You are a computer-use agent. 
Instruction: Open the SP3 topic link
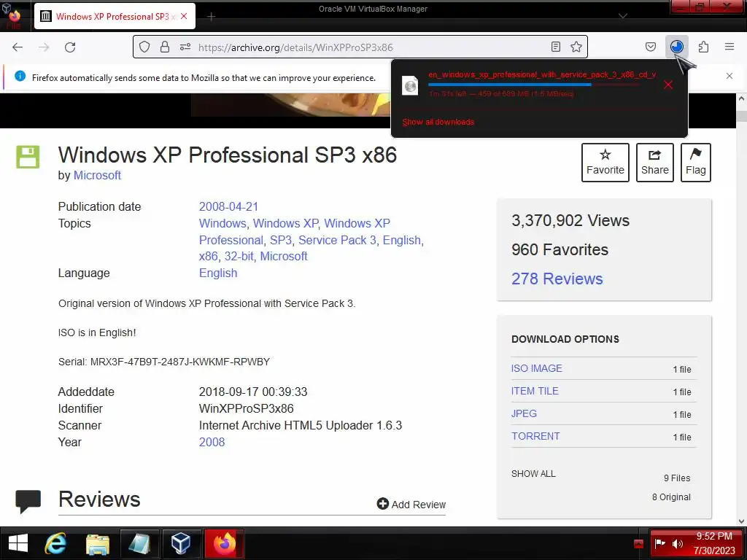tap(281, 240)
